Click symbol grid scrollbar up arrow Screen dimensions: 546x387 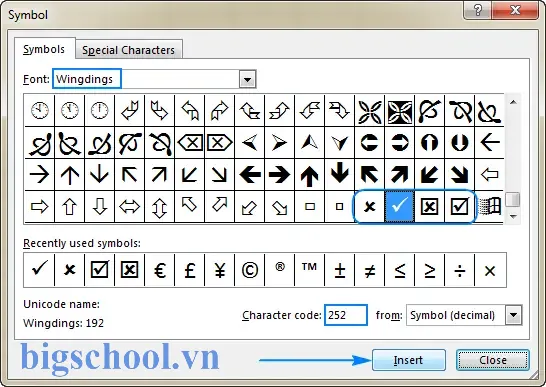tap(513, 102)
